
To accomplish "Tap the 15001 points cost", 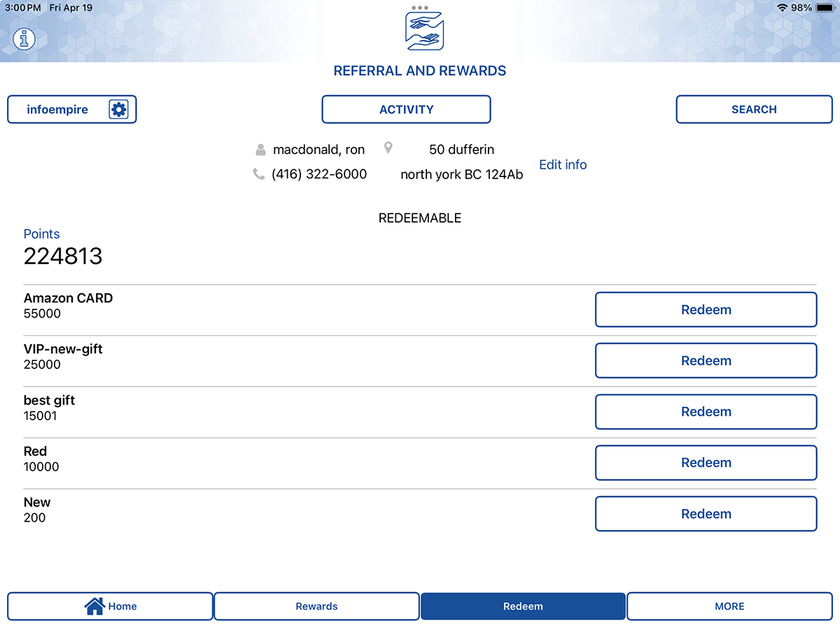I will [41, 416].
